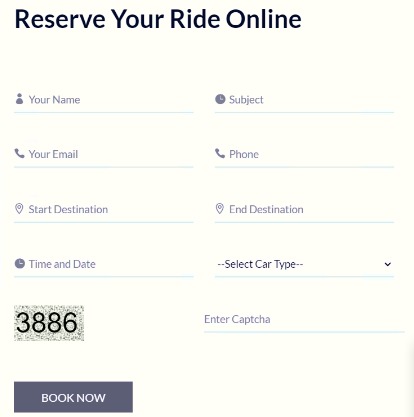Click the location pin next to End Destination
Image resolution: width=414 pixels, height=417 pixels.
[219, 209]
